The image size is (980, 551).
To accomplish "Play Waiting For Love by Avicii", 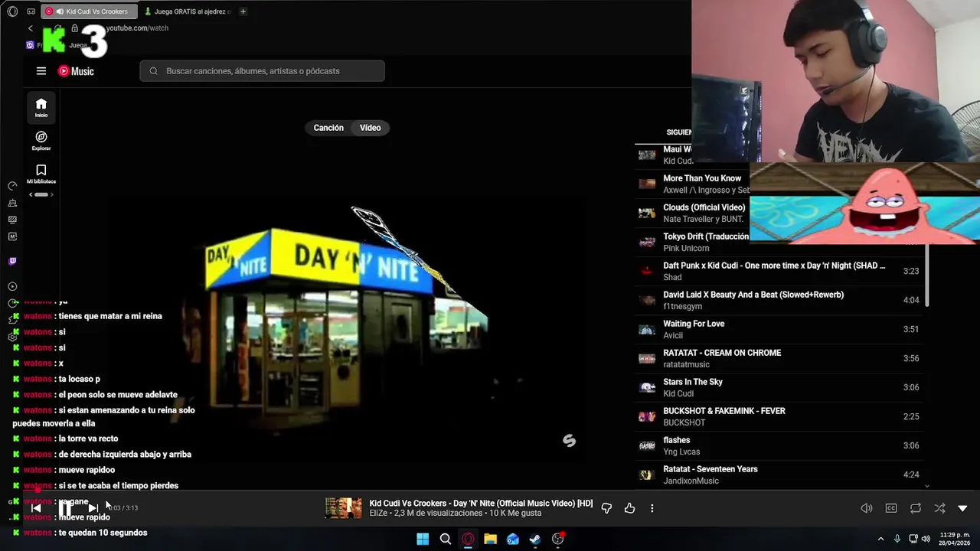I will pos(779,329).
